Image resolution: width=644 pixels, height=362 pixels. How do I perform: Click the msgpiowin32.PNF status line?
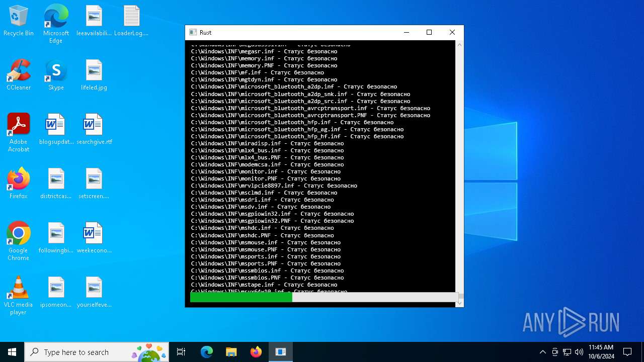[x=272, y=221]
